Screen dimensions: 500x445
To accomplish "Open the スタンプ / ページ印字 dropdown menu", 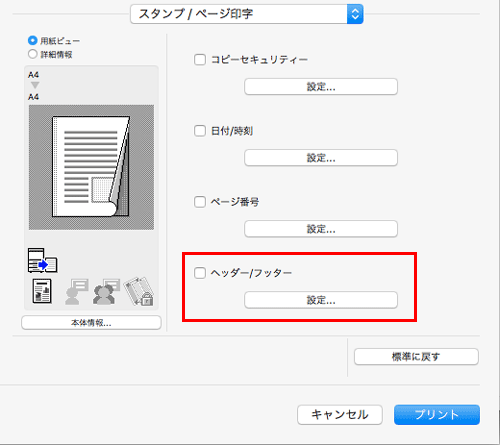I will click(247, 14).
